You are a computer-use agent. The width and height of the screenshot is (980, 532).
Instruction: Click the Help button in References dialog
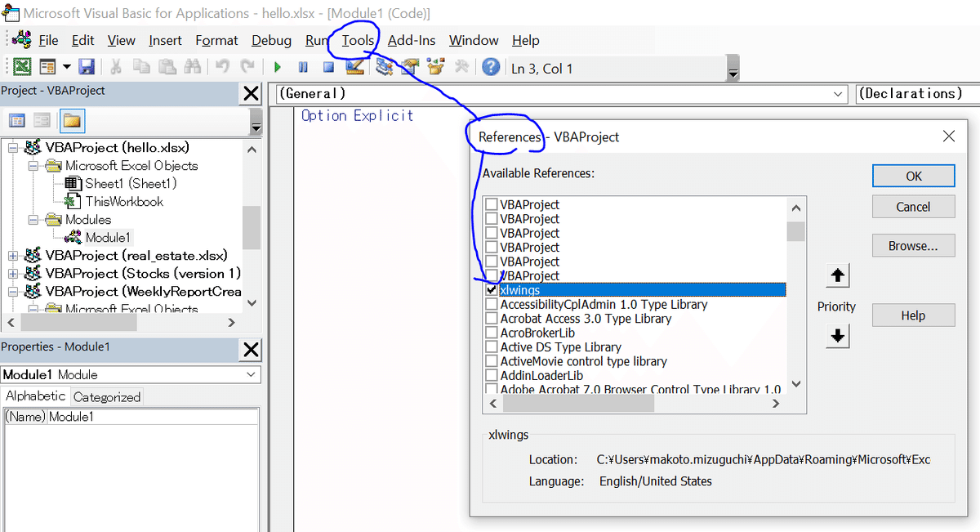[913, 315]
